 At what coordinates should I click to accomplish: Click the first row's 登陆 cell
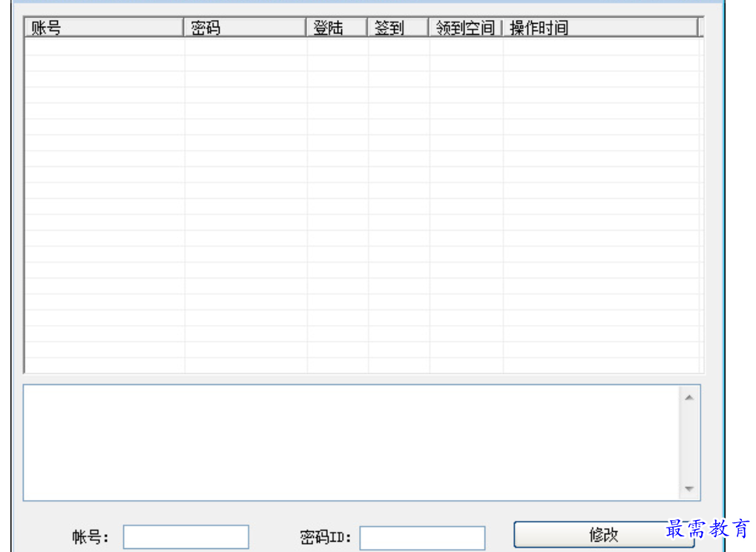[x=338, y=47]
